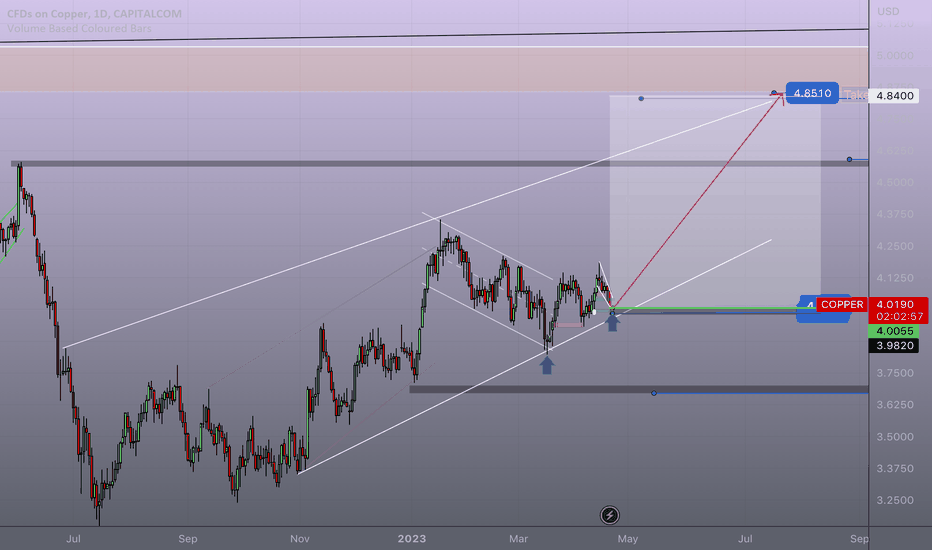
Task: Click anchor dot on upper gray bar
Action: (849, 159)
